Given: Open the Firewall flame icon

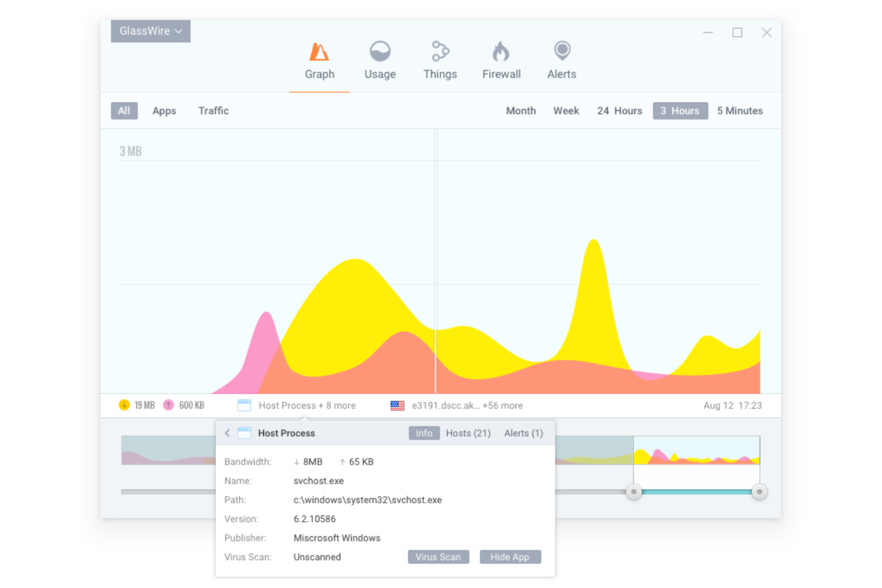Looking at the screenshot, I should coord(501,51).
